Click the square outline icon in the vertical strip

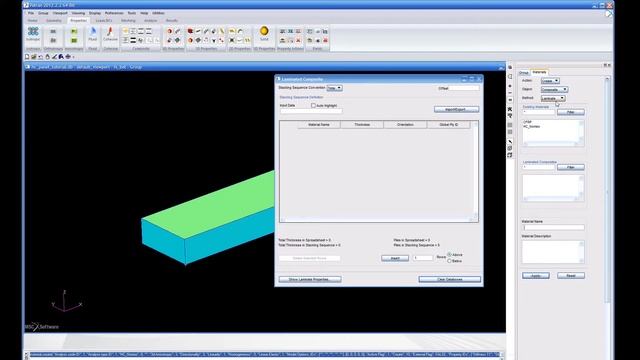point(510,76)
